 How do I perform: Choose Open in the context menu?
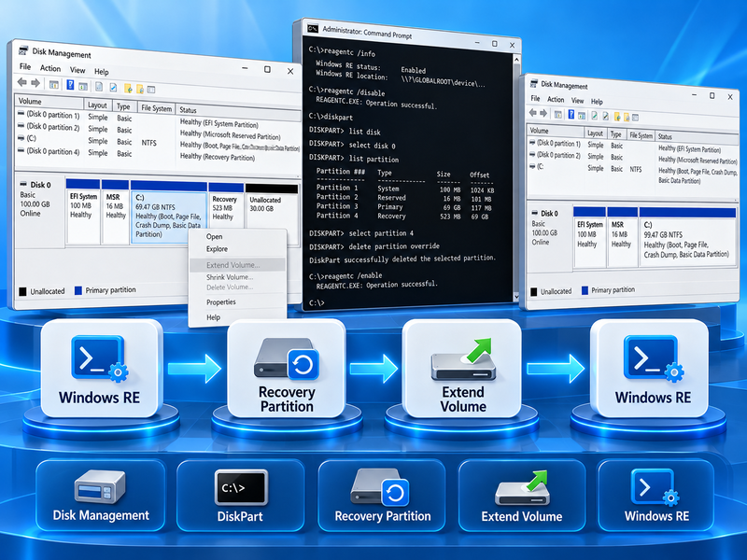(215, 237)
